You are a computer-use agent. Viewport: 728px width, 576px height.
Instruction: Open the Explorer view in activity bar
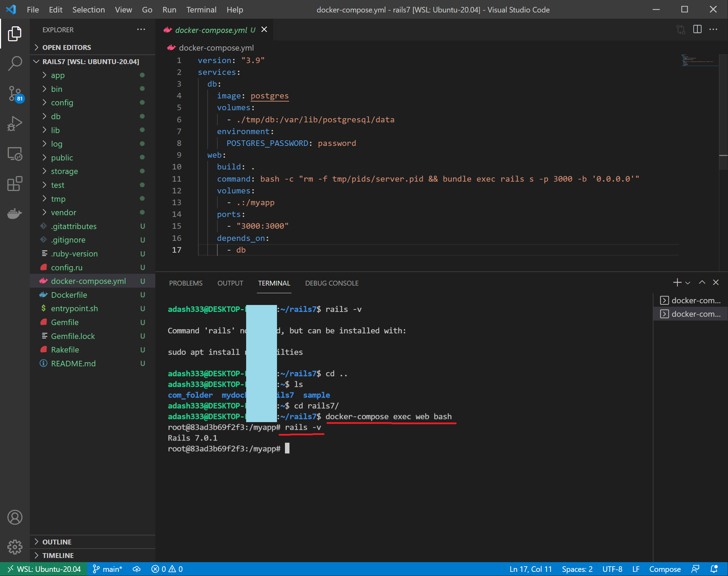[15, 34]
